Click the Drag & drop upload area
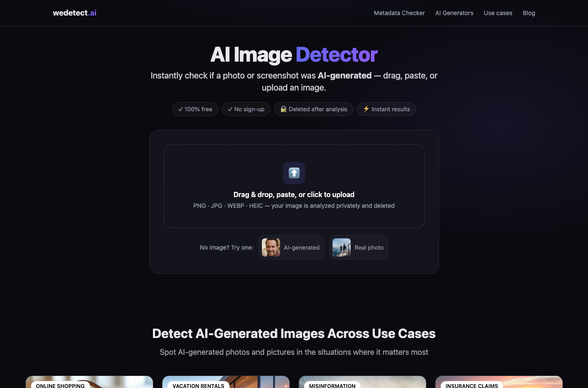Image resolution: width=588 pixels, height=388 pixels. pyautogui.click(x=294, y=186)
